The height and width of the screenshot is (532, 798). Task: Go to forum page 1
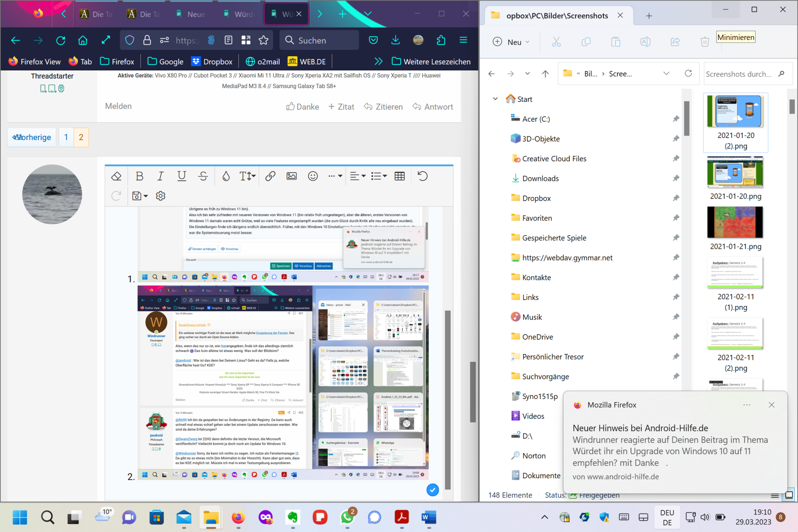click(x=66, y=137)
